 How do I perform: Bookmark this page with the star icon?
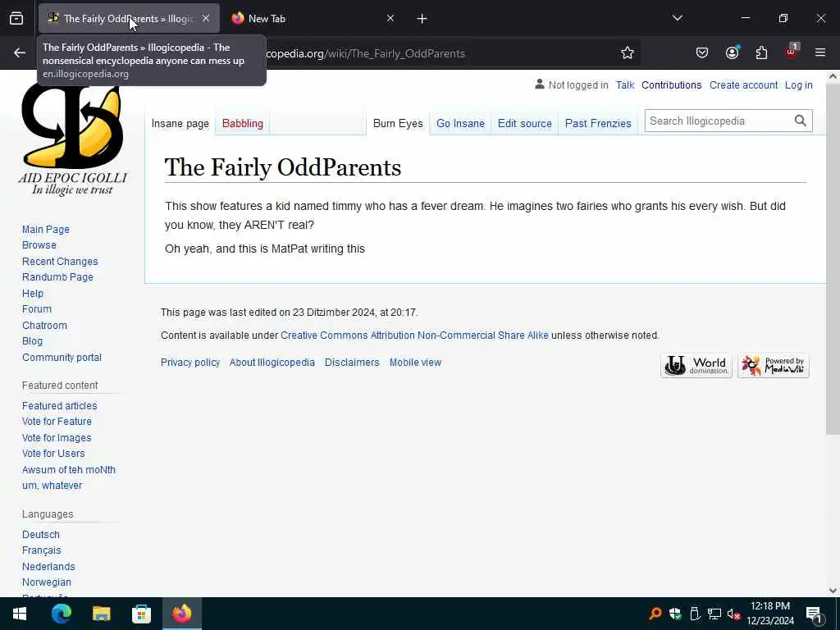click(x=628, y=53)
